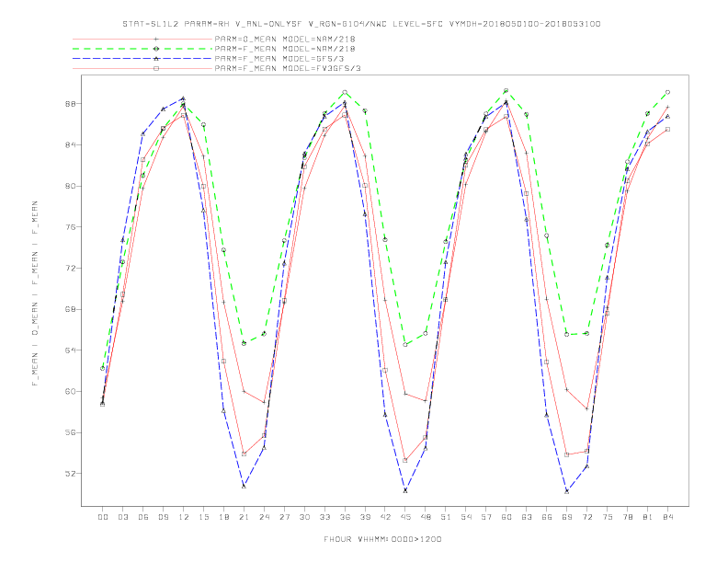Click x-axis forecast hour label 63

tap(527, 517)
